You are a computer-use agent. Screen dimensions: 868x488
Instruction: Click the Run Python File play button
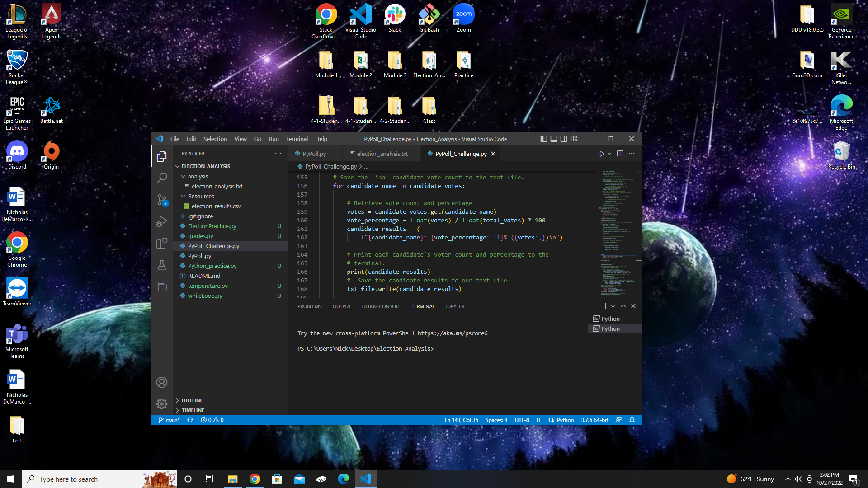coord(601,154)
